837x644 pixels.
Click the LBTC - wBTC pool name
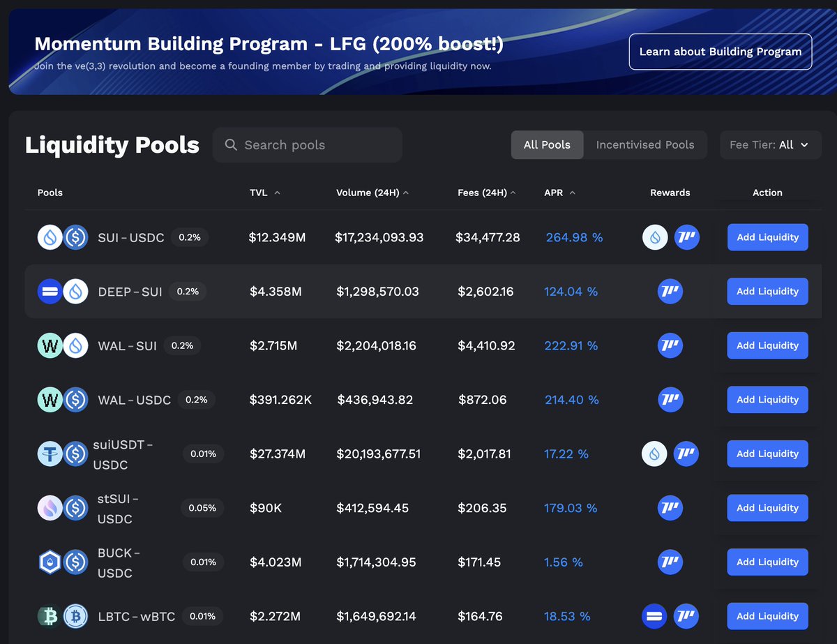(137, 616)
